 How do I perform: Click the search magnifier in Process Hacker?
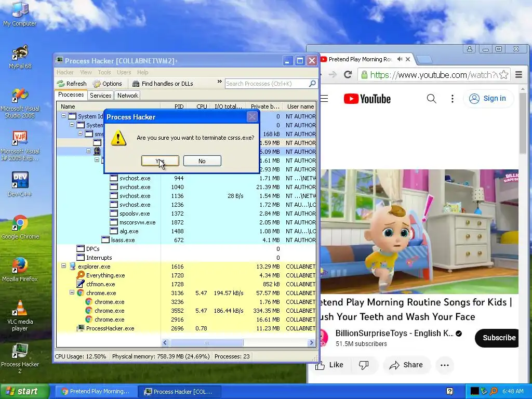(x=312, y=84)
